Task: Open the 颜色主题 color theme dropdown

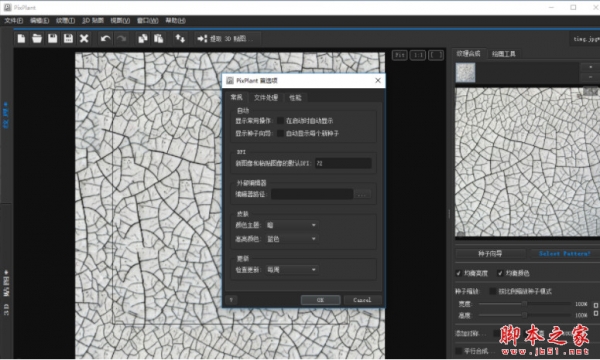Action: click(x=292, y=225)
